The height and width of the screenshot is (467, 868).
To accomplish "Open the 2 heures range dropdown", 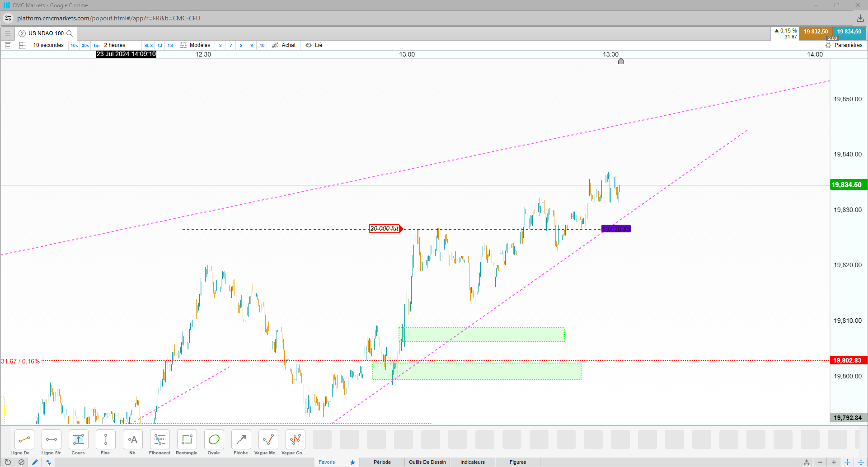I will coord(115,45).
